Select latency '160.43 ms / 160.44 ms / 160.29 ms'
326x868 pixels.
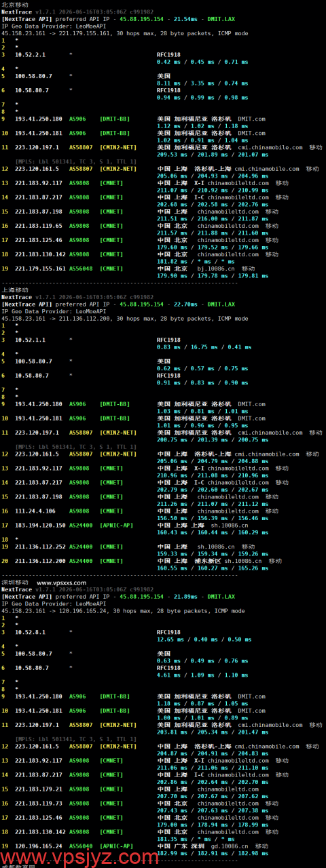(x=206, y=532)
